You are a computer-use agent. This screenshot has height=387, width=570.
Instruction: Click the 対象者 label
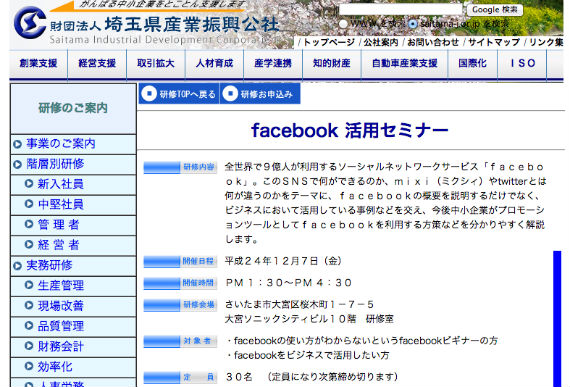point(180,341)
